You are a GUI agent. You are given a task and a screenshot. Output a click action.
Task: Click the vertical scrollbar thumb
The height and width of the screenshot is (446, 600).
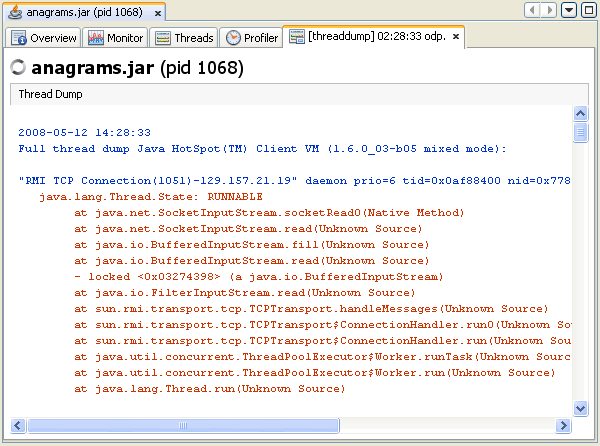(x=580, y=135)
